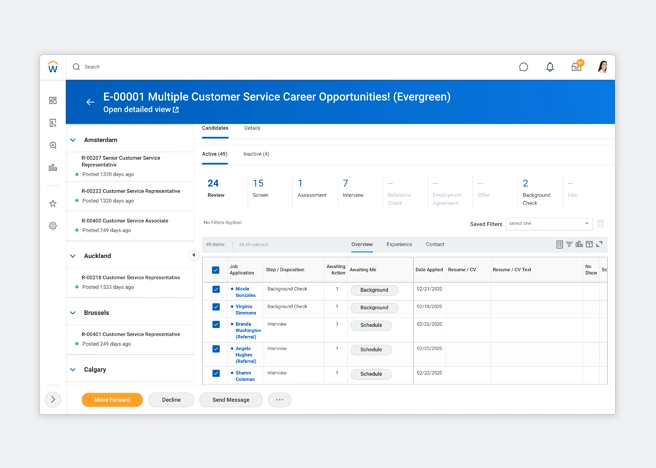Open the chat messages icon
Viewport: 656px width, 468px height.
(x=523, y=67)
